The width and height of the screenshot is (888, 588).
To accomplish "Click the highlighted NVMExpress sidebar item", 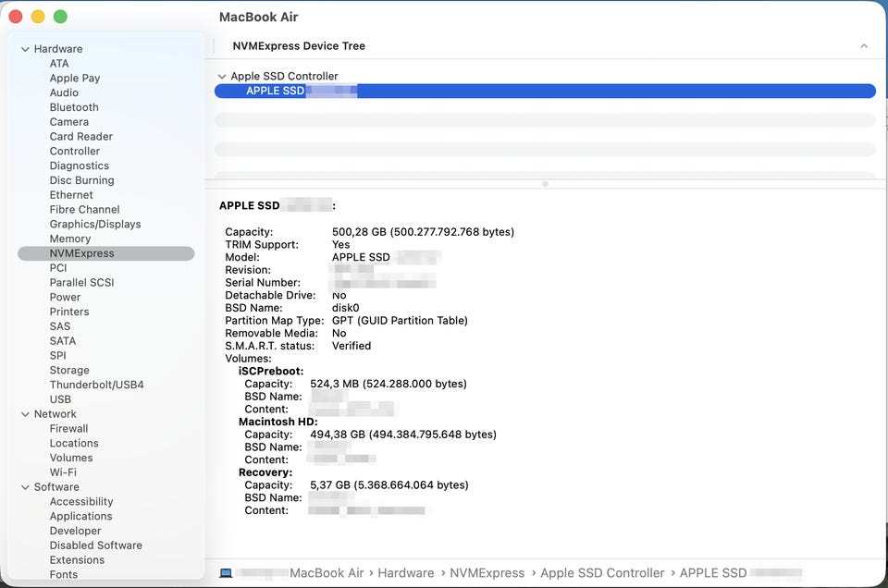I will pos(105,253).
